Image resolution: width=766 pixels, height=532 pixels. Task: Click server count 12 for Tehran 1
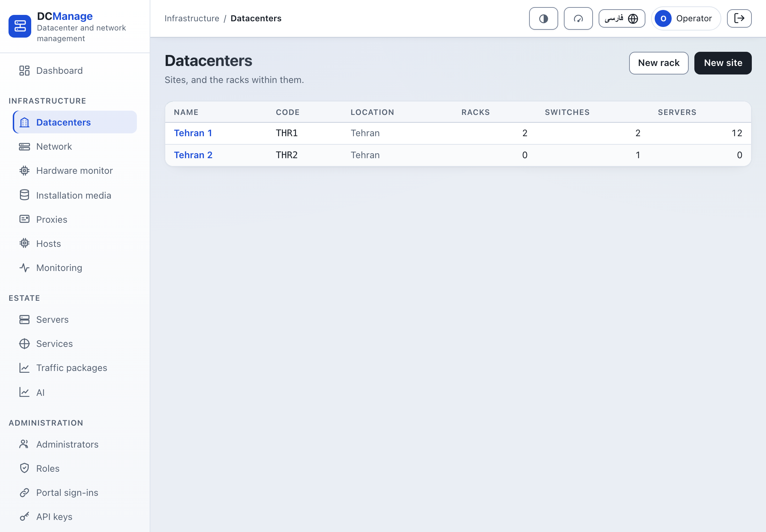pos(737,133)
